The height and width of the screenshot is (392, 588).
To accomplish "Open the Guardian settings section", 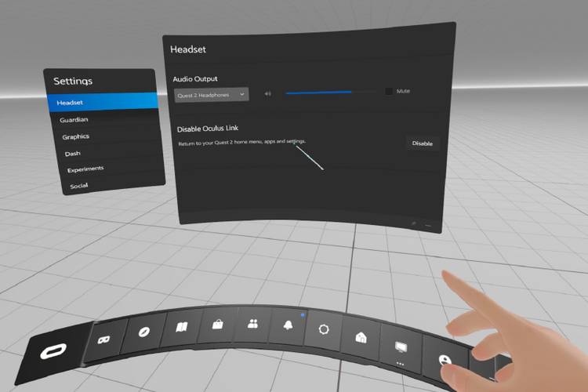I will [74, 120].
